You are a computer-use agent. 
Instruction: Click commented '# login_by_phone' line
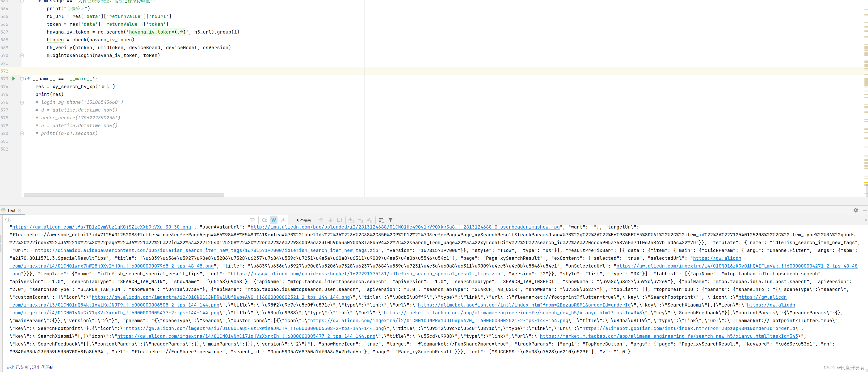tap(79, 102)
